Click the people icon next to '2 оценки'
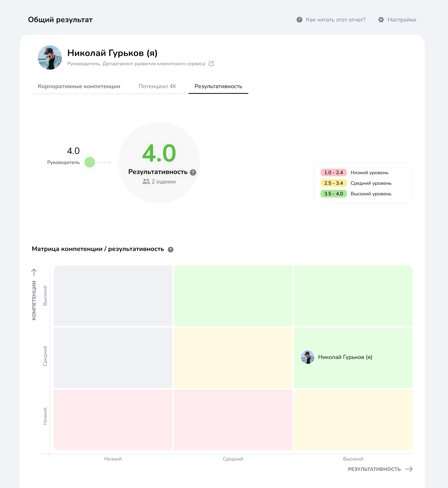This screenshot has height=488, width=448. pyautogui.click(x=146, y=182)
